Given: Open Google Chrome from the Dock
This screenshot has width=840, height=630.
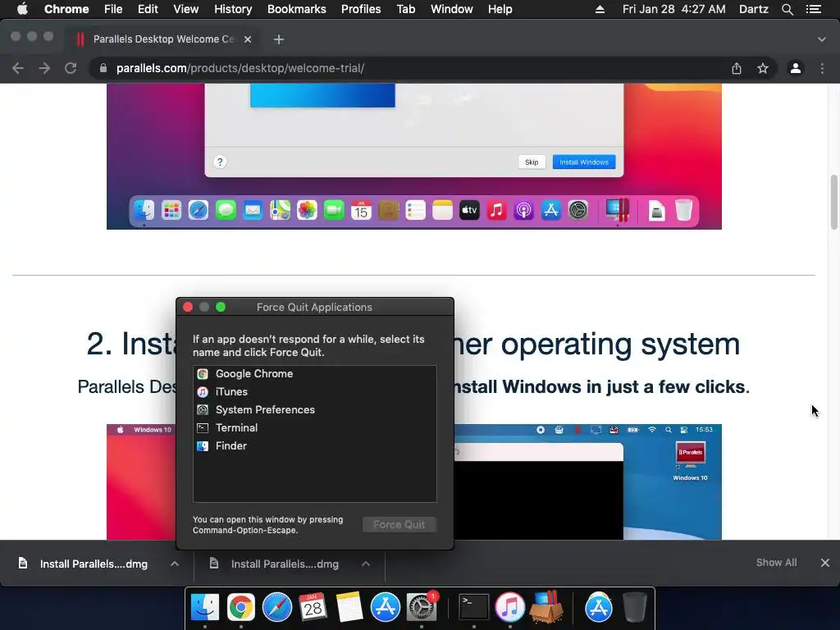Looking at the screenshot, I should 241,607.
